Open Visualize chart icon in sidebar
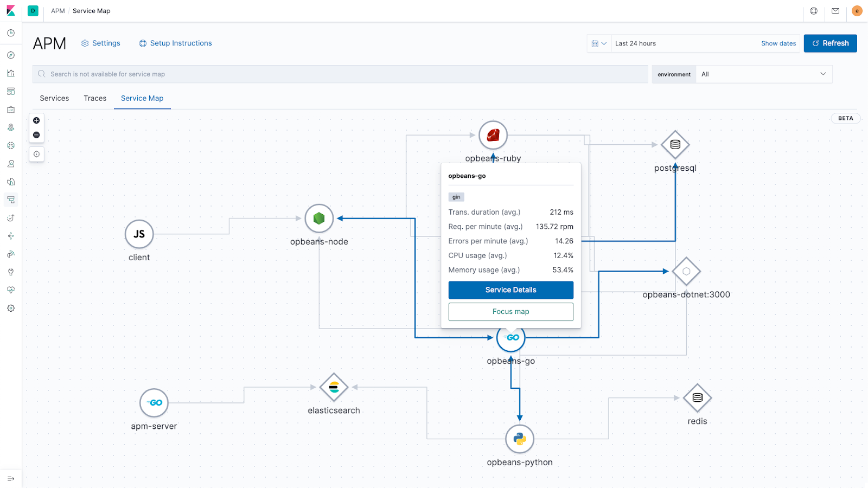Image resolution: width=868 pixels, height=488 pixels. tap(11, 73)
